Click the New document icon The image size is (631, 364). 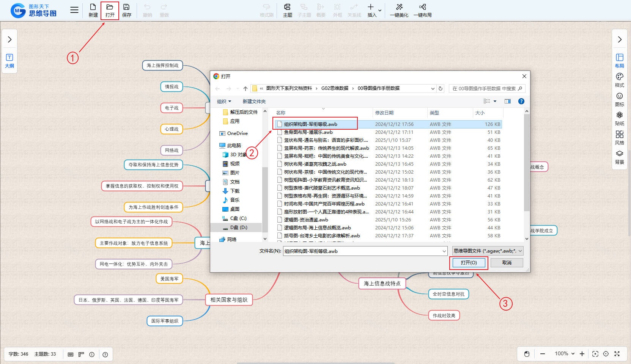(x=93, y=10)
